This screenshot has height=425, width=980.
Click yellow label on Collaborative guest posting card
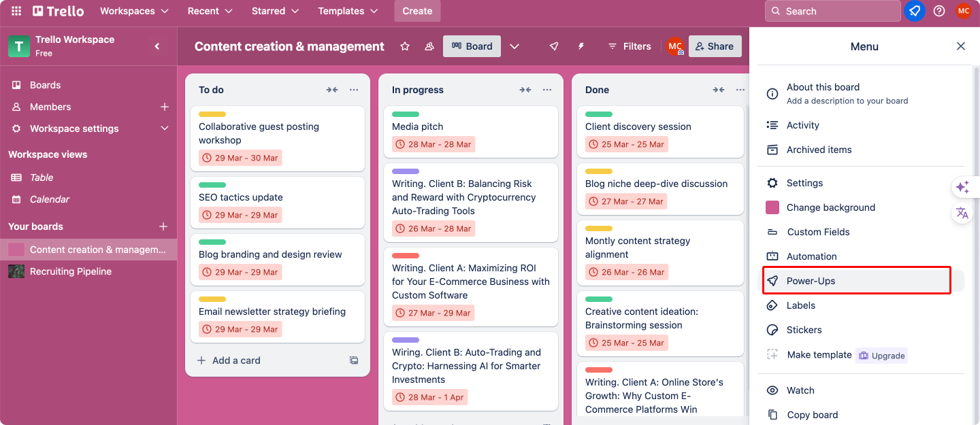pyautogui.click(x=212, y=114)
